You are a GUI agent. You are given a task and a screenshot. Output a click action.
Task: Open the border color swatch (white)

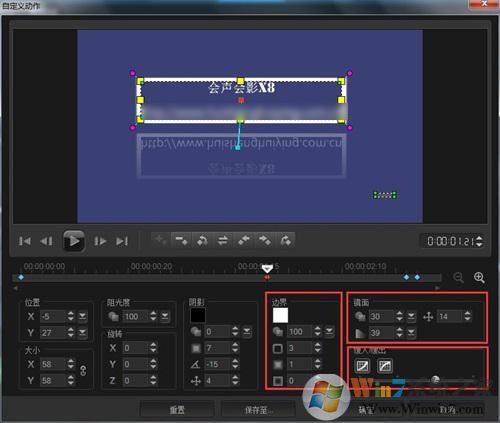coord(280,315)
